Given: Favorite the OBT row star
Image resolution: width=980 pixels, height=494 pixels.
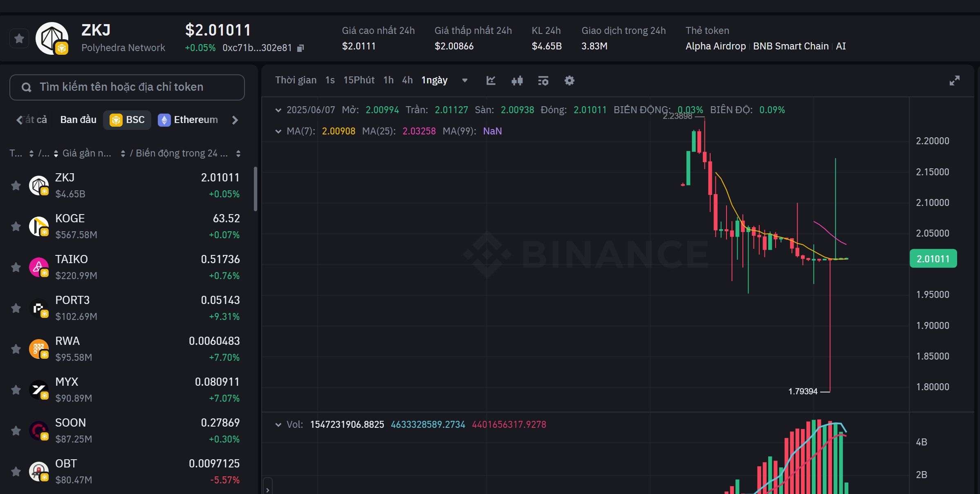Looking at the screenshot, I should point(16,472).
